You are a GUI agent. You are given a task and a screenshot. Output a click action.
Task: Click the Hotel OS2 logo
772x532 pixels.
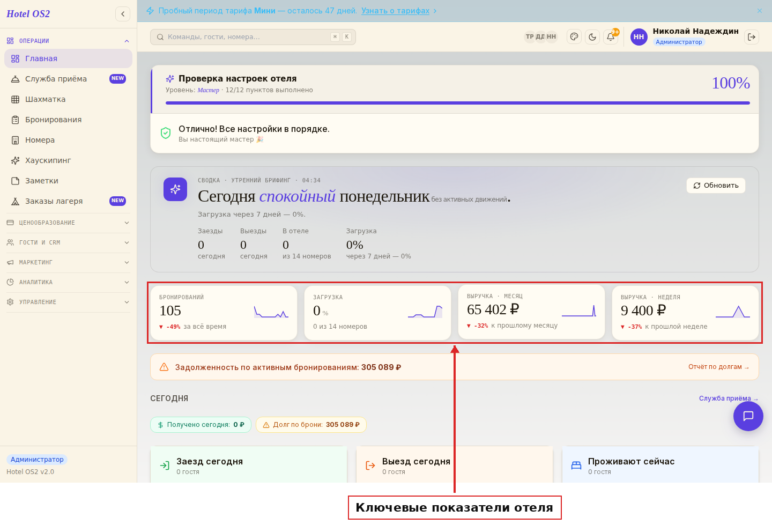coord(28,14)
